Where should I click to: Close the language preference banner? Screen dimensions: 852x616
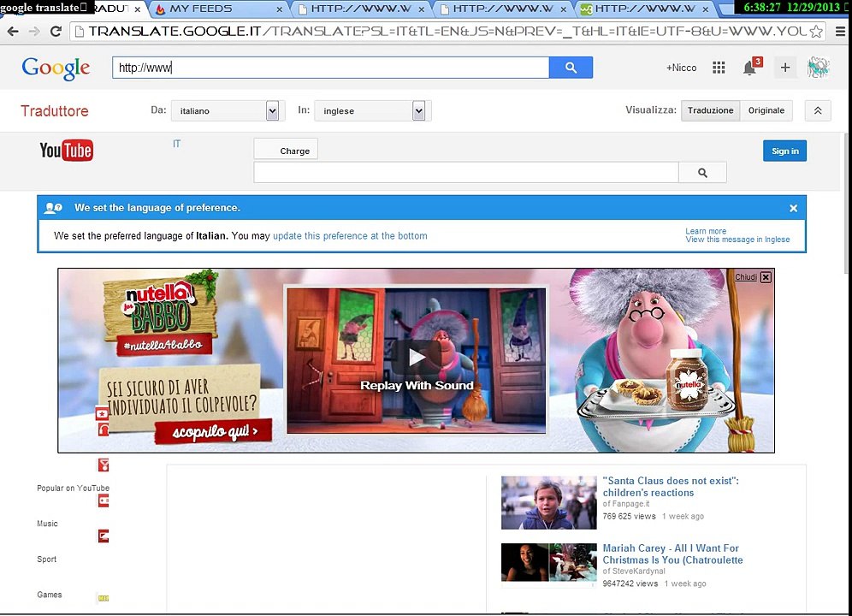(x=793, y=208)
